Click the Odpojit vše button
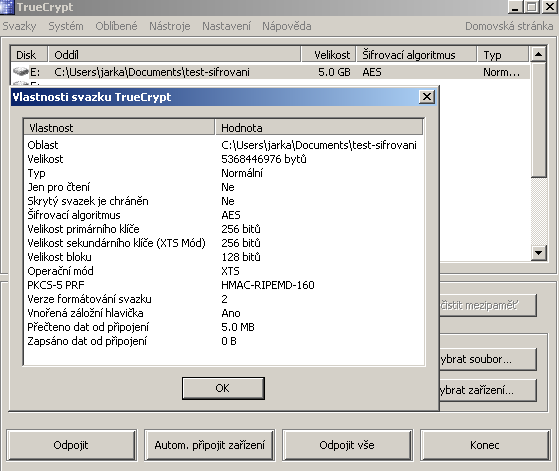 (x=347, y=445)
